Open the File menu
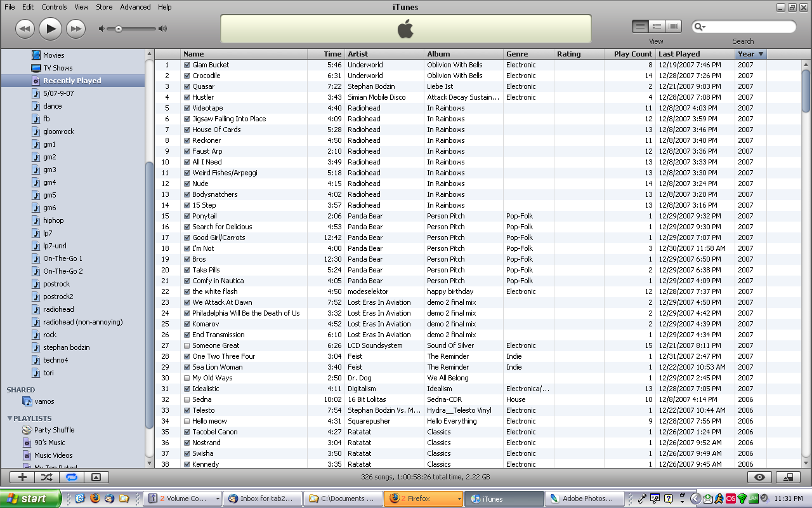Image resolution: width=812 pixels, height=508 pixels. [x=10, y=7]
